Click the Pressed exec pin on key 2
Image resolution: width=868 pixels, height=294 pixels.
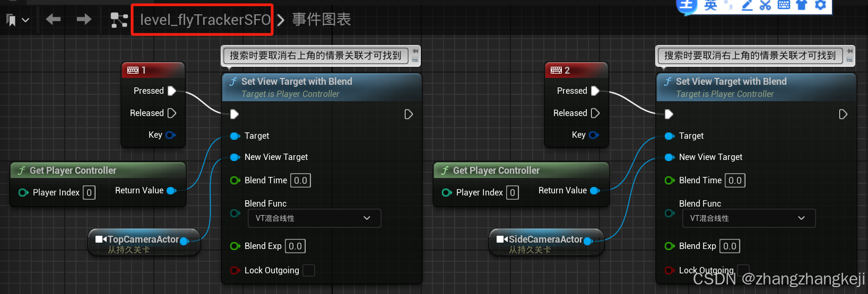pyautogui.click(x=595, y=91)
